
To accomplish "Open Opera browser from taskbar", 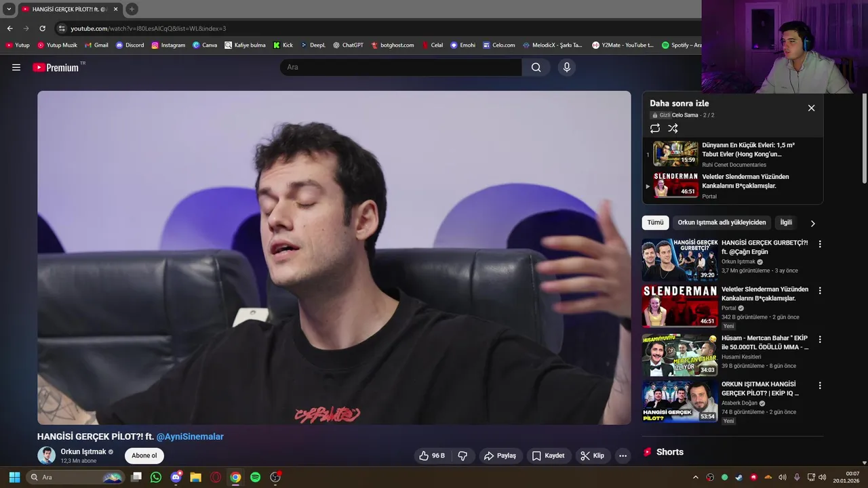I will [216, 477].
